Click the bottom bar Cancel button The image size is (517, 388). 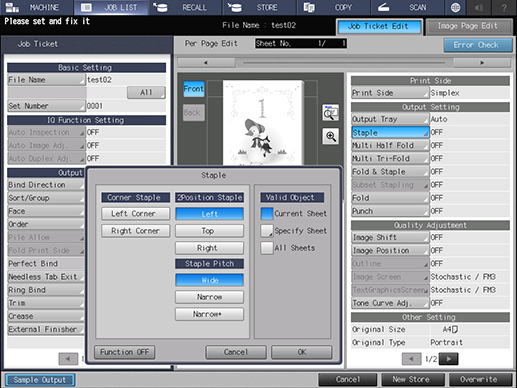coord(348,380)
